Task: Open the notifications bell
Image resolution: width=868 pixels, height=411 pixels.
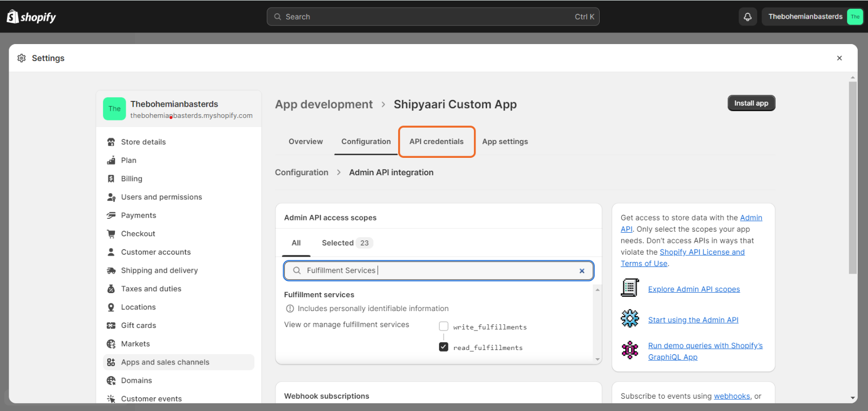Action: pyautogui.click(x=747, y=17)
